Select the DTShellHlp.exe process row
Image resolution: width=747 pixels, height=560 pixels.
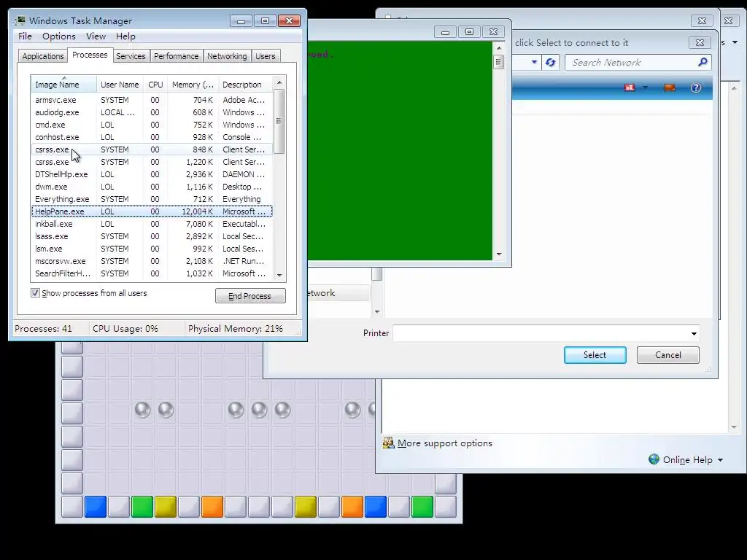click(x=152, y=174)
